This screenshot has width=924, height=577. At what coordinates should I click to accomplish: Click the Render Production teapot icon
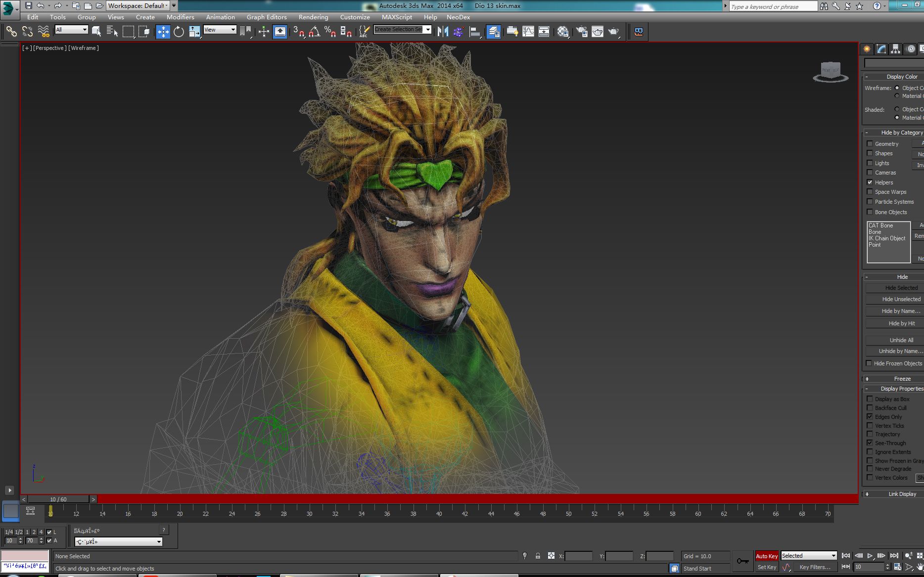(614, 32)
